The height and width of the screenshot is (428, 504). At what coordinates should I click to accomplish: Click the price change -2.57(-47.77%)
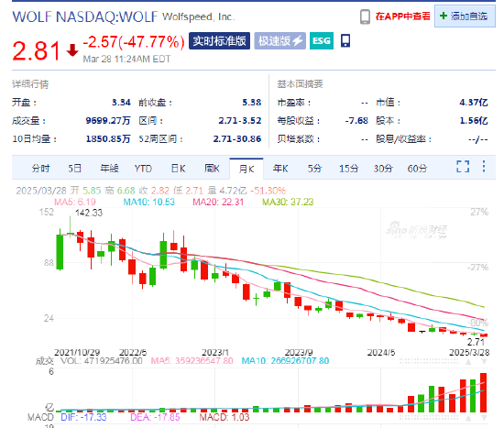(x=134, y=42)
